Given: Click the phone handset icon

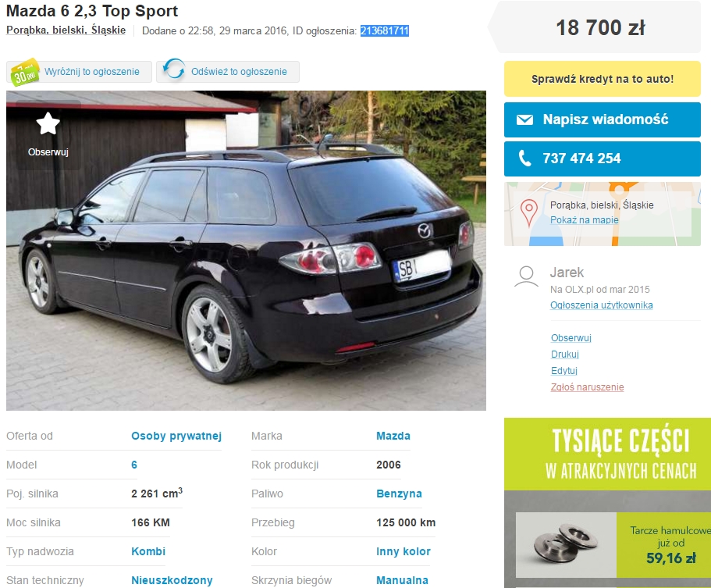Looking at the screenshot, I should click(x=524, y=159).
